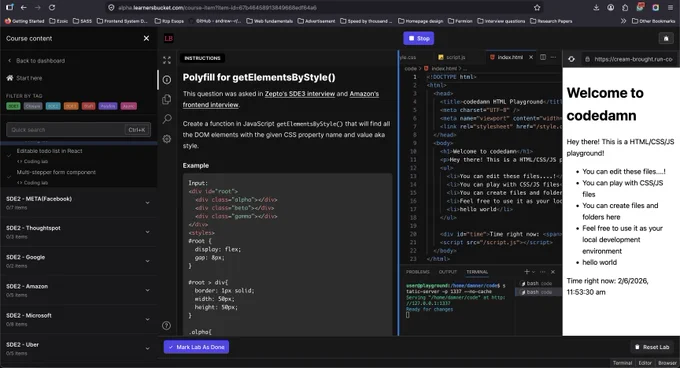Toggle the Terminal pane in the bottom bar

point(622,363)
